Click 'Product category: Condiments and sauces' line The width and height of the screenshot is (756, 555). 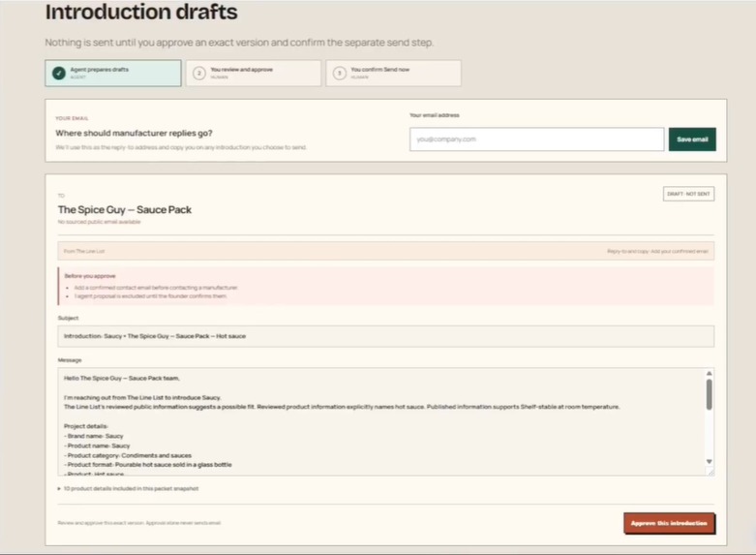point(128,455)
